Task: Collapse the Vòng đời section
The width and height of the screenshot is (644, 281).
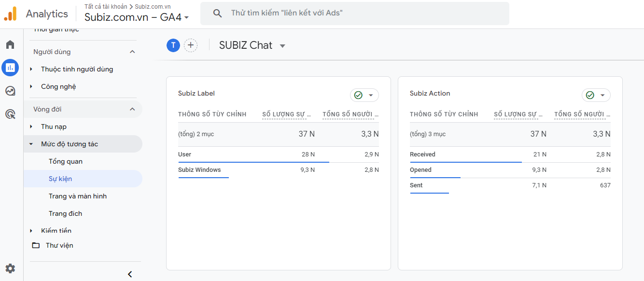Action: (x=132, y=109)
